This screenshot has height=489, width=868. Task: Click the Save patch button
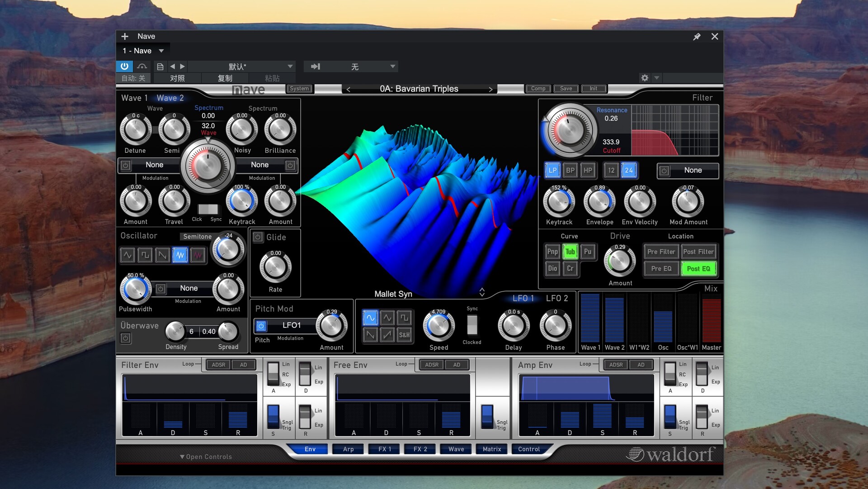[x=566, y=89]
